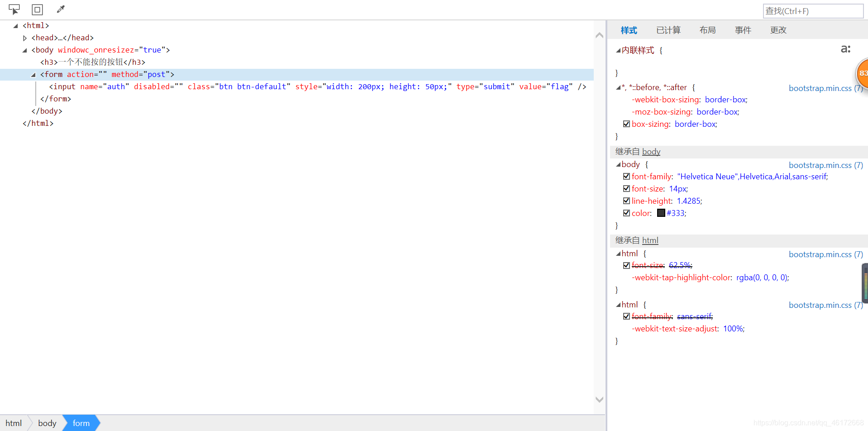Click the orange 83 floating badge
This screenshot has height=431, width=868.
[862, 73]
